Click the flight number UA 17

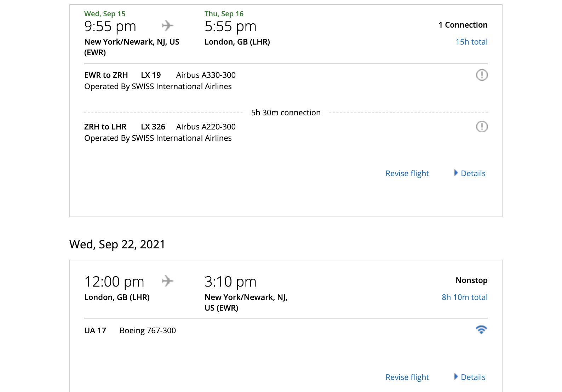95,330
